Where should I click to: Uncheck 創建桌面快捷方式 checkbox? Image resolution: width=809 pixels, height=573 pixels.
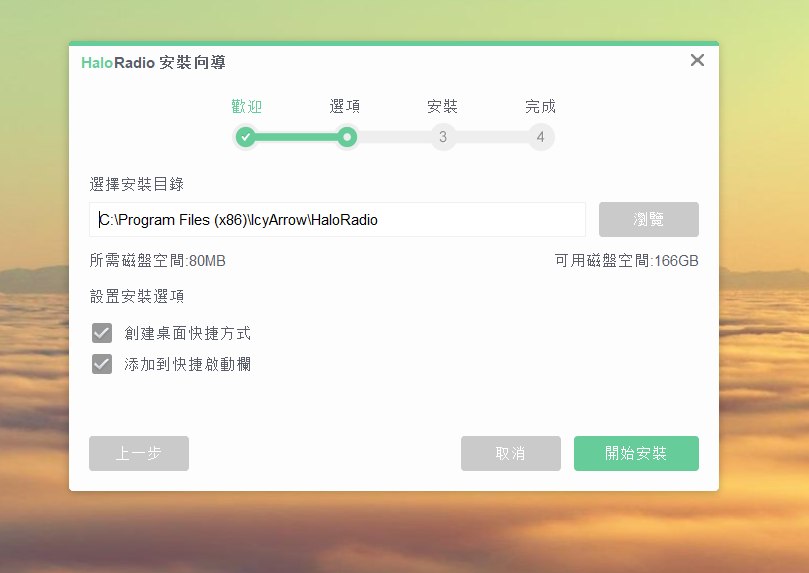[x=102, y=333]
